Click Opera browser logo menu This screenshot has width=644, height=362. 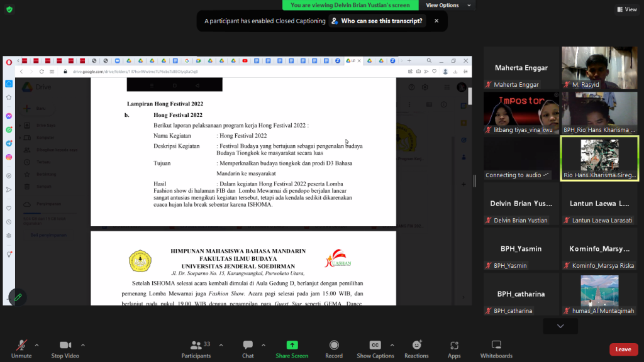[x=9, y=62]
